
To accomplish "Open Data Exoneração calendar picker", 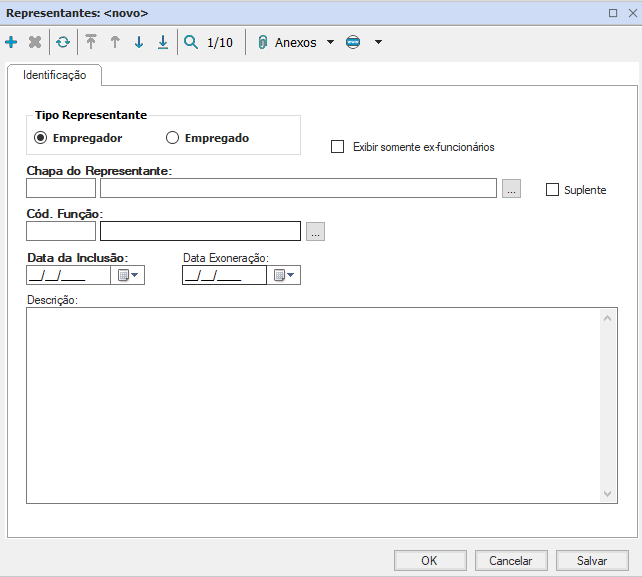I will 284,276.
